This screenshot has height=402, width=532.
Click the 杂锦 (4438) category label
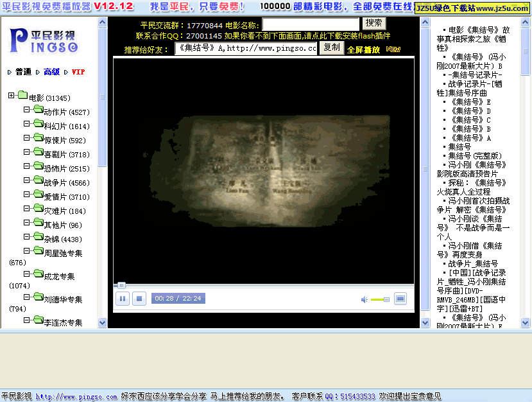click(x=63, y=240)
